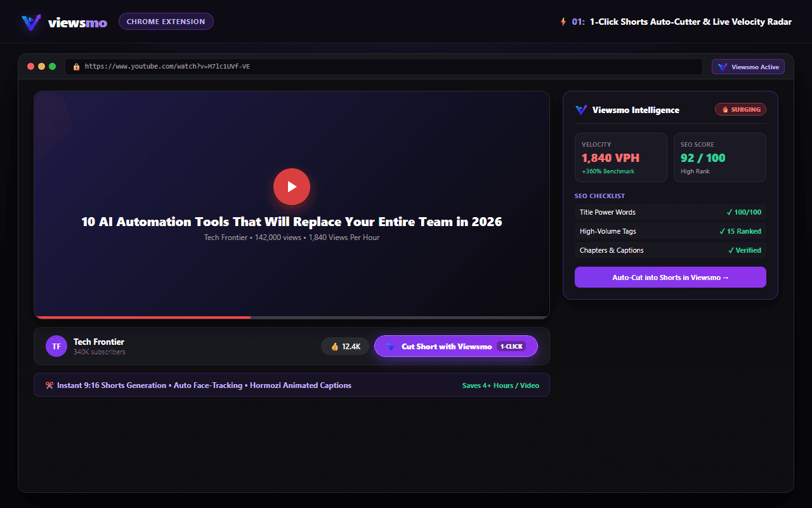Image resolution: width=812 pixels, height=508 pixels.
Task: Click Cut Short with Viewsmo button
Action: pos(456,346)
